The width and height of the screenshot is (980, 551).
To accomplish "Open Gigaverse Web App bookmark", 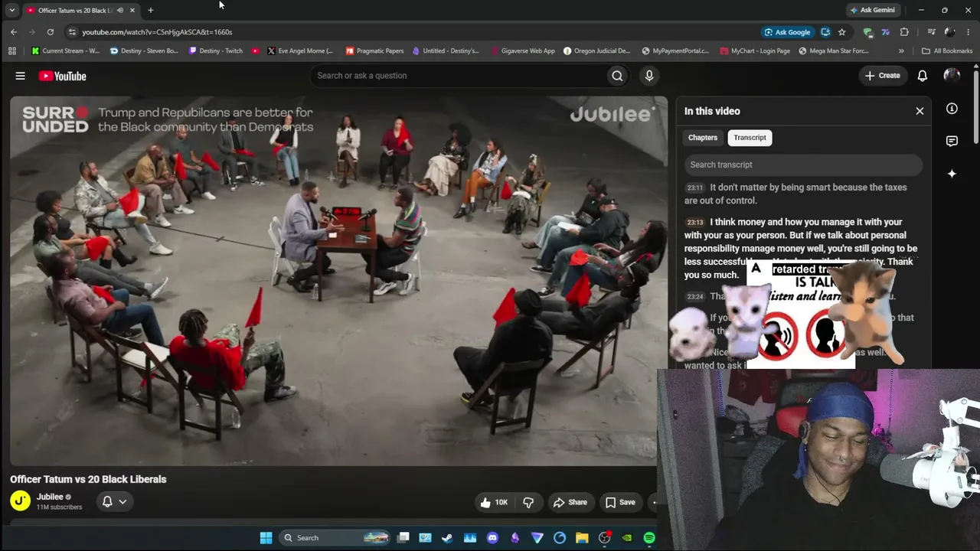I will [522, 51].
